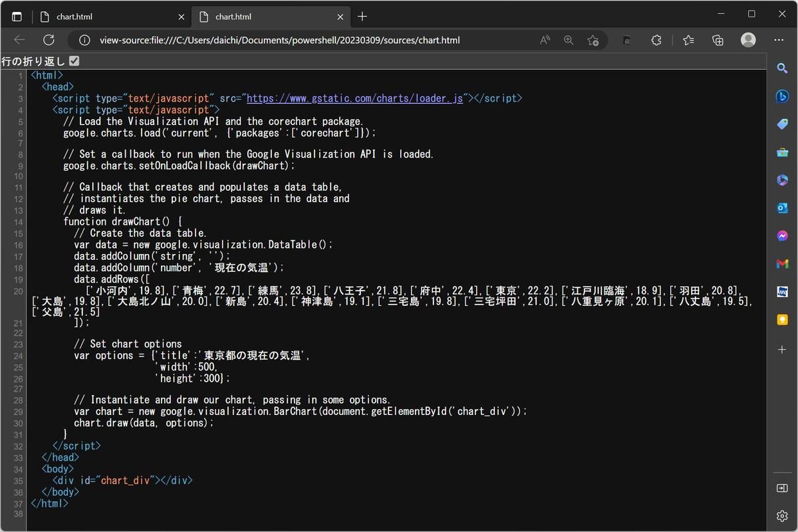Screen dimensions: 798x532
Task: Click the browser back arrow
Action: point(19,40)
